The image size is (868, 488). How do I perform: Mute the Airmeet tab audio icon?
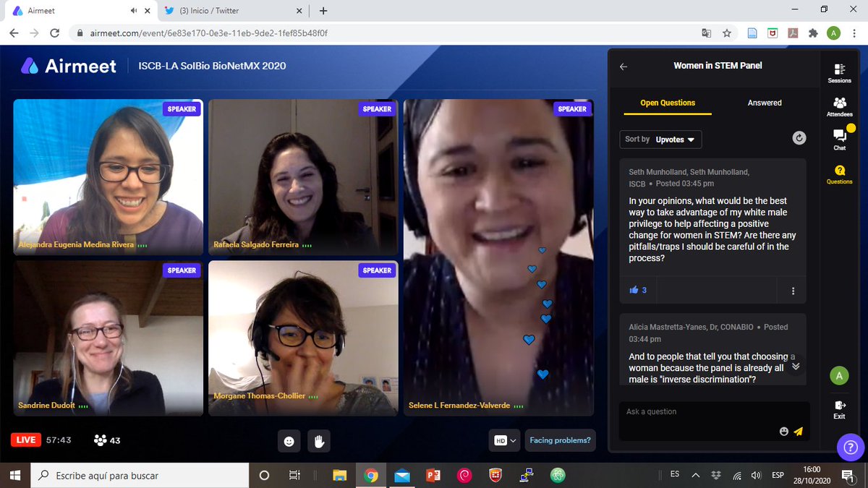(134, 11)
